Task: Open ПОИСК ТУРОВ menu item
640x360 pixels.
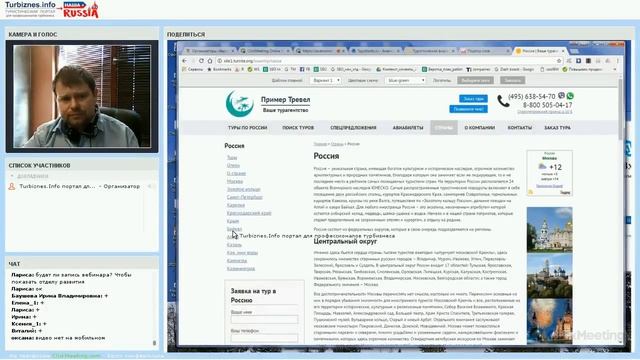Action: pos(298,128)
